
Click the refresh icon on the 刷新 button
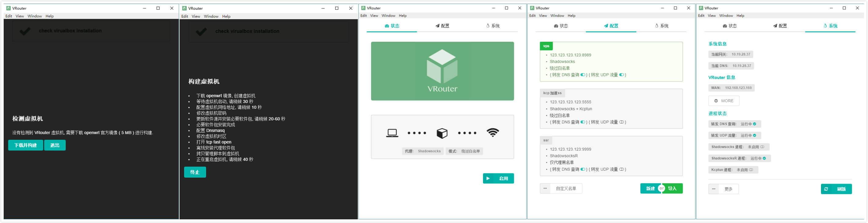tap(826, 189)
